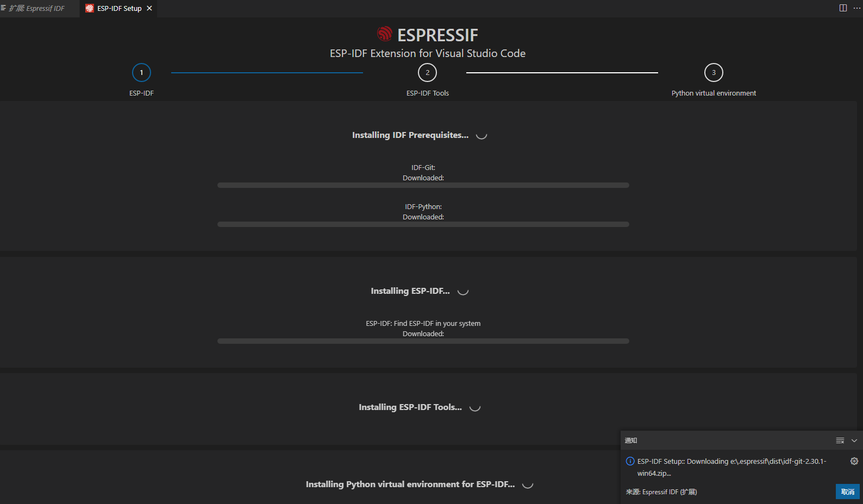863x504 pixels.
Task: Click the 'IDF-Git:' label
Action: tap(423, 167)
